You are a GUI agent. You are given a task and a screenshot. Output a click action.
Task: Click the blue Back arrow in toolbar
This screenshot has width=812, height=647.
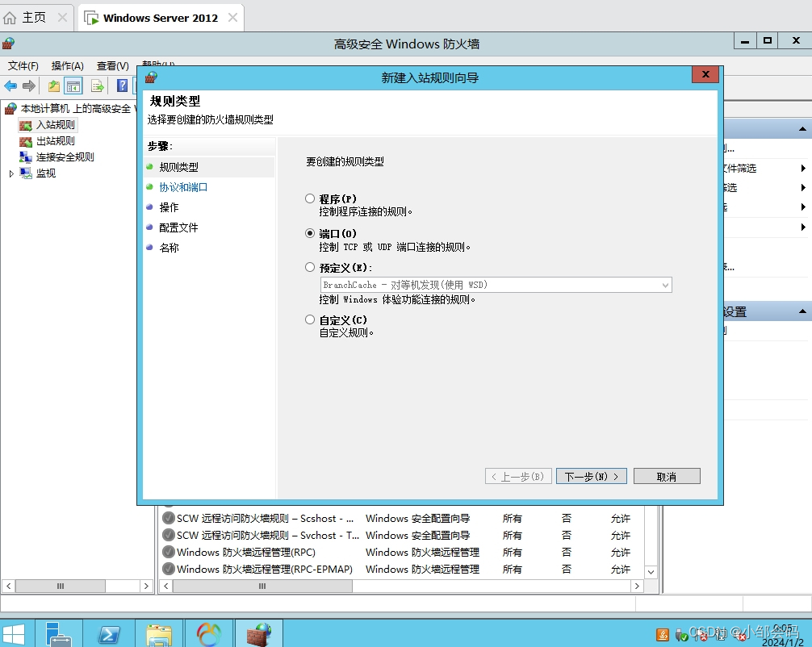point(10,86)
